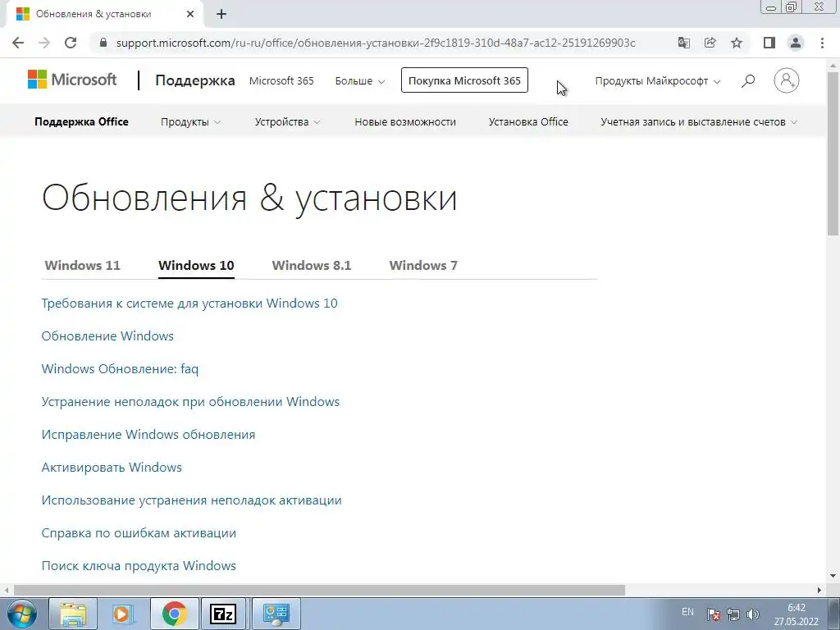Open the network tray icon

pyautogui.click(x=733, y=614)
